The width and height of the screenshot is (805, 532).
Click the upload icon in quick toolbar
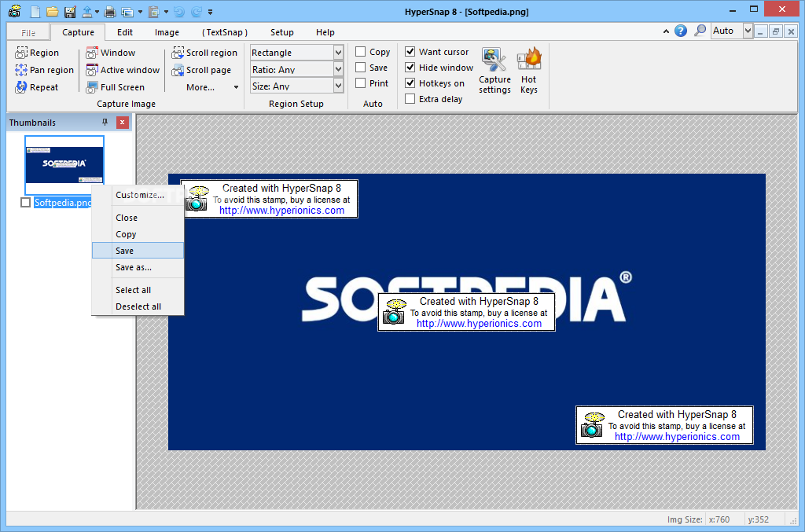87,11
